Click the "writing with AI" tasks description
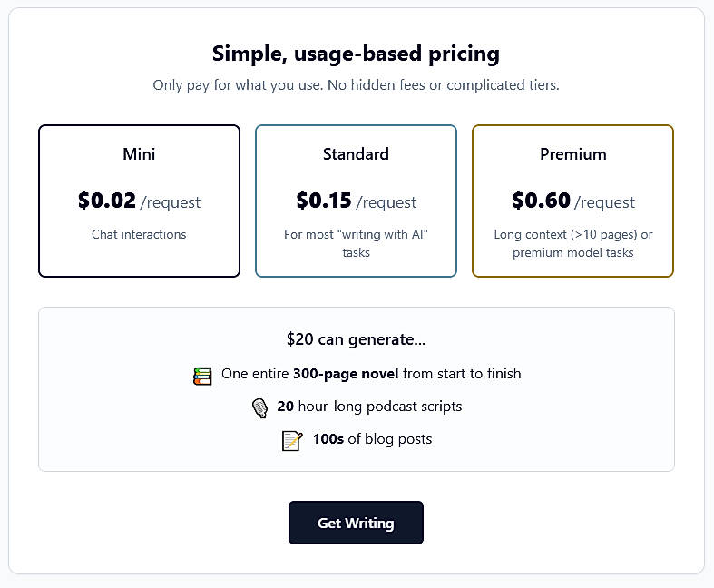Viewport: 714px width, 588px height. click(356, 243)
